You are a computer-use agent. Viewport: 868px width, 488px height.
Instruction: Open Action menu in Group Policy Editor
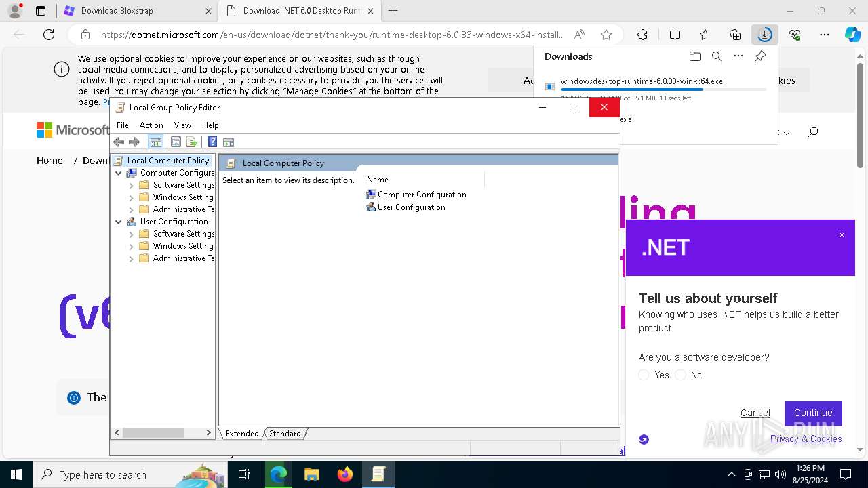(151, 125)
